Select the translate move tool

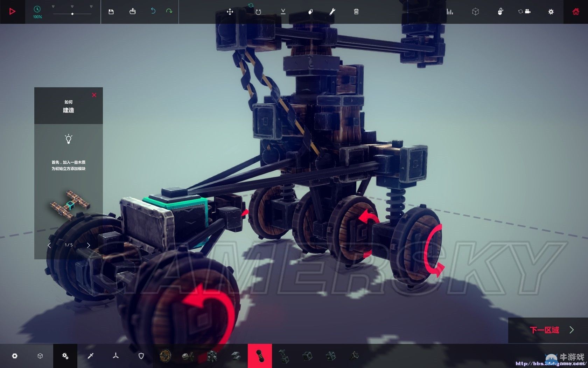pyautogui.click(x=230, y=12)
